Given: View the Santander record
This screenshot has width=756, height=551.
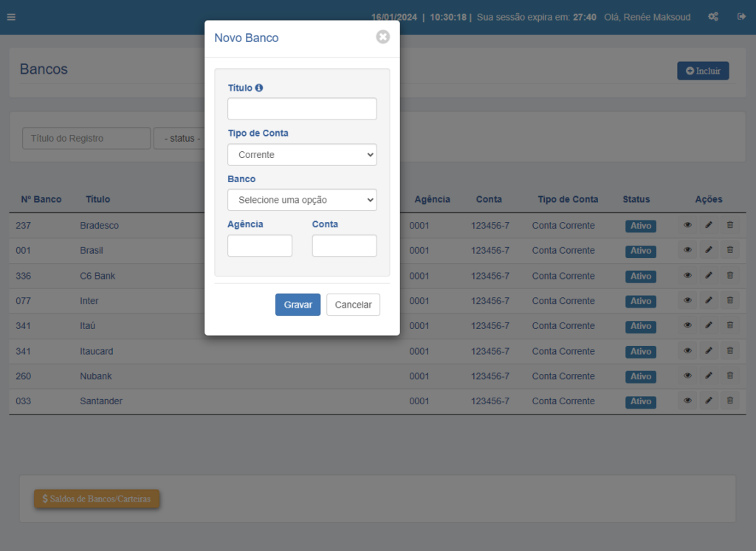Looking at the screenshot, I should point(687,401).
